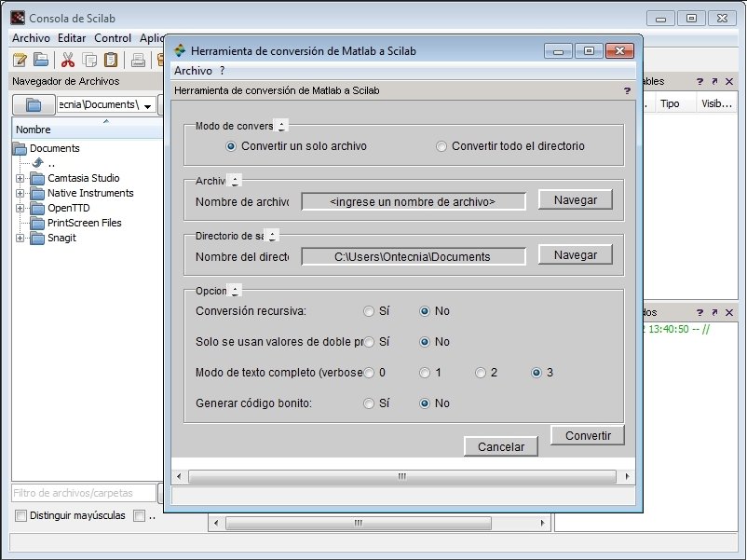Screen dimensions: 747x560
Task: Set Generar código bonito to Sí
Action: [x=369, y=403]
